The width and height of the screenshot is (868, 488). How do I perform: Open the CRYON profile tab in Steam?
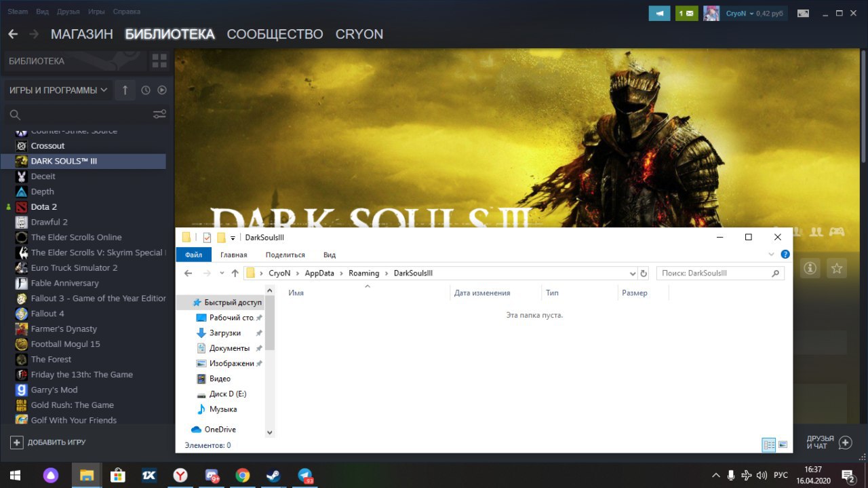coord(359,34)
